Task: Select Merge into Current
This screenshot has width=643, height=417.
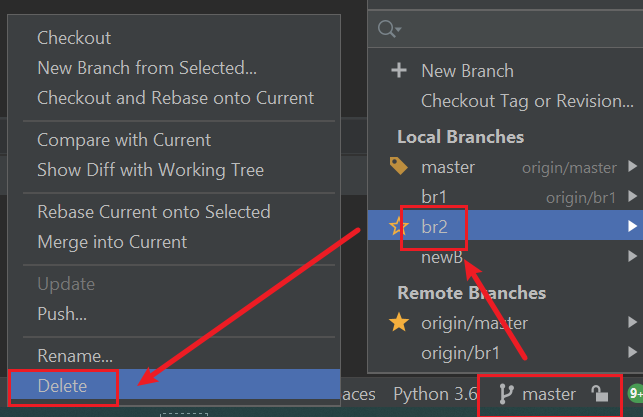Action: point(112,242)
